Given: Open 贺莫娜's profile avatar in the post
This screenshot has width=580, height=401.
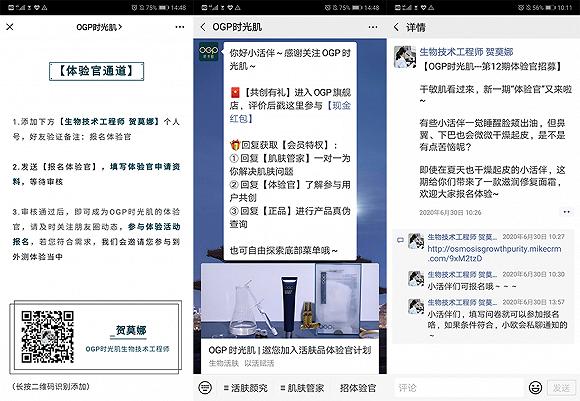Looking at the screenshot, I should point(405,57).
